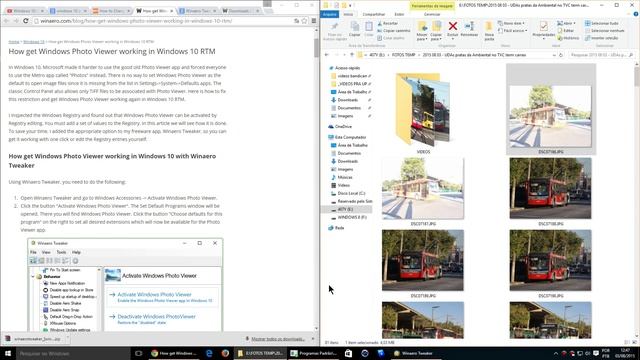Collapse the Explorer ribbon chevron
The width and height of the screenshot is (640, 360).
pyautogui.click(x=629, y=14)
